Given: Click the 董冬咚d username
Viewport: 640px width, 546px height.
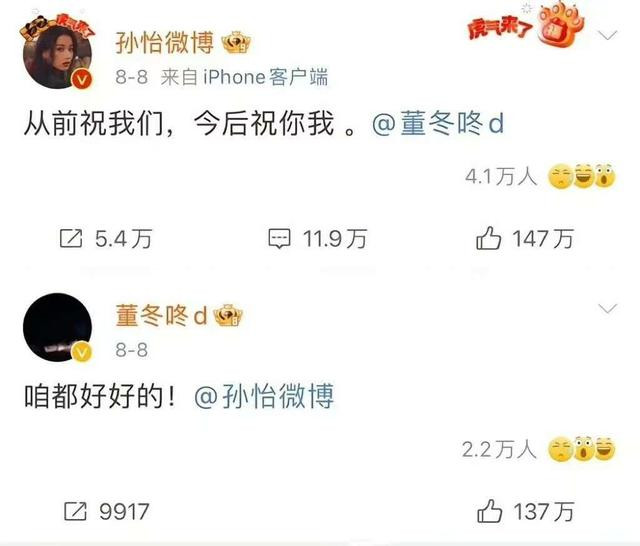Looking at the screenshot, I should pos(161,316).
